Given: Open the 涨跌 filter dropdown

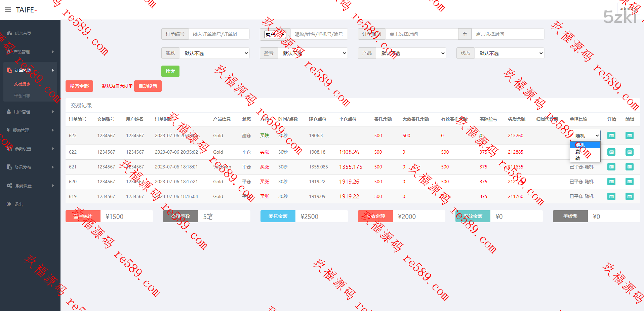Looking at the screenshot, I should coord(214,53).
